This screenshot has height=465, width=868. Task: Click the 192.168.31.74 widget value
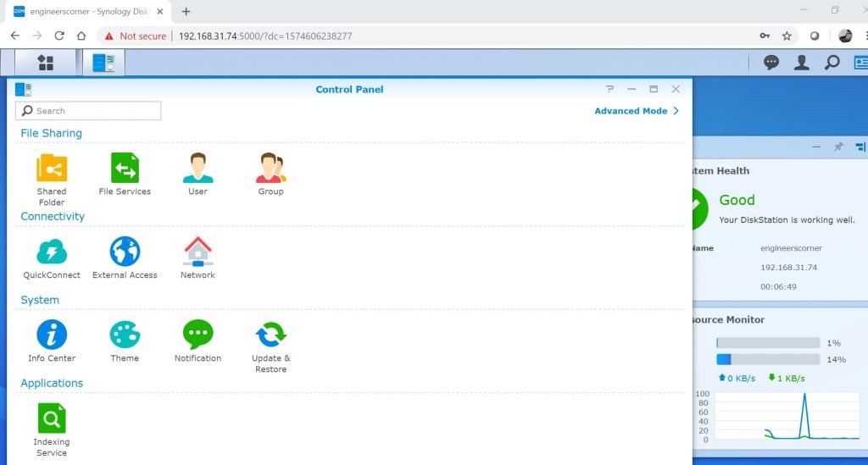point(789,267)
